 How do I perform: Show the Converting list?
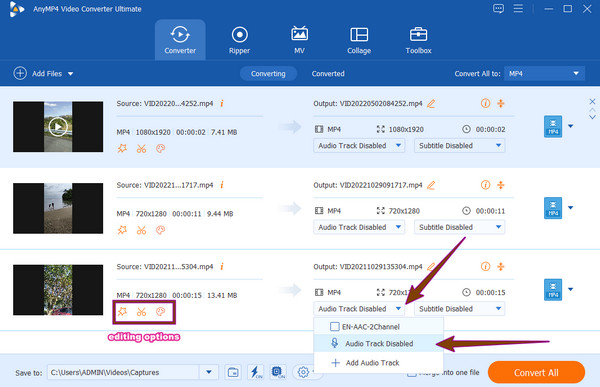(x=268, y=73)
